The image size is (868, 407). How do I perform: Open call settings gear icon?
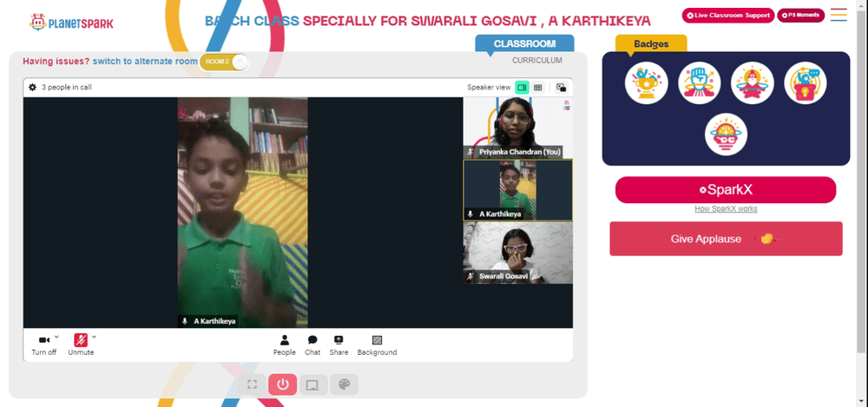[x=33, y=87]
